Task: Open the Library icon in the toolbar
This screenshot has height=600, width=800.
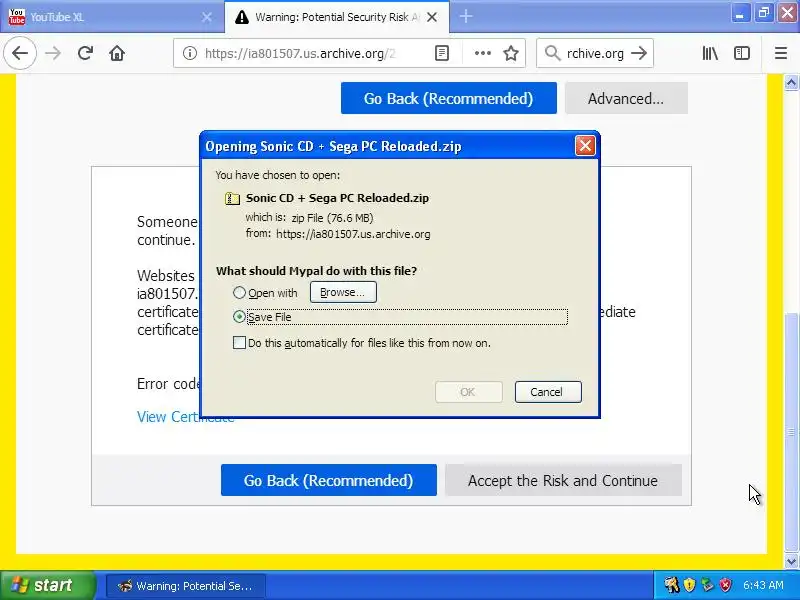Action: point(710,53)
